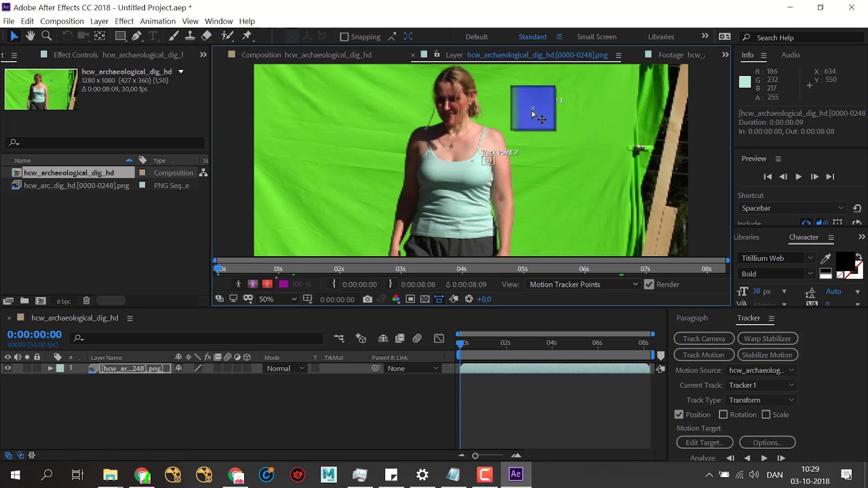Switch to the Small Screen workspace

[x=597, y=37]
